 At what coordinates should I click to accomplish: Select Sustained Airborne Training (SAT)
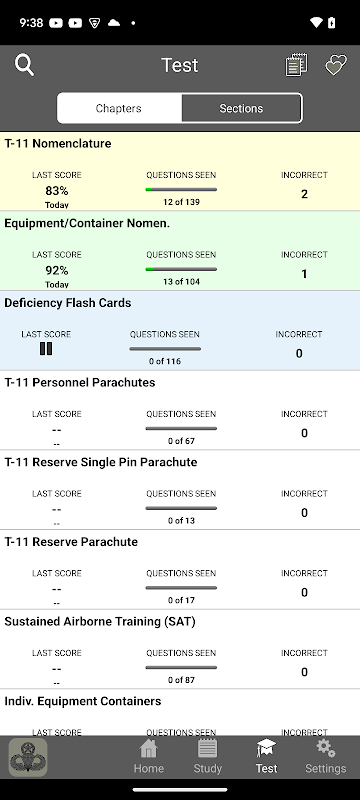tap(180, 649)
